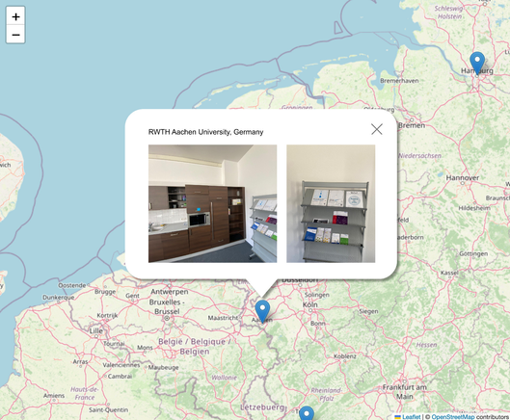
Task: Click the Göttingen city label
Action: pos(473,253)
